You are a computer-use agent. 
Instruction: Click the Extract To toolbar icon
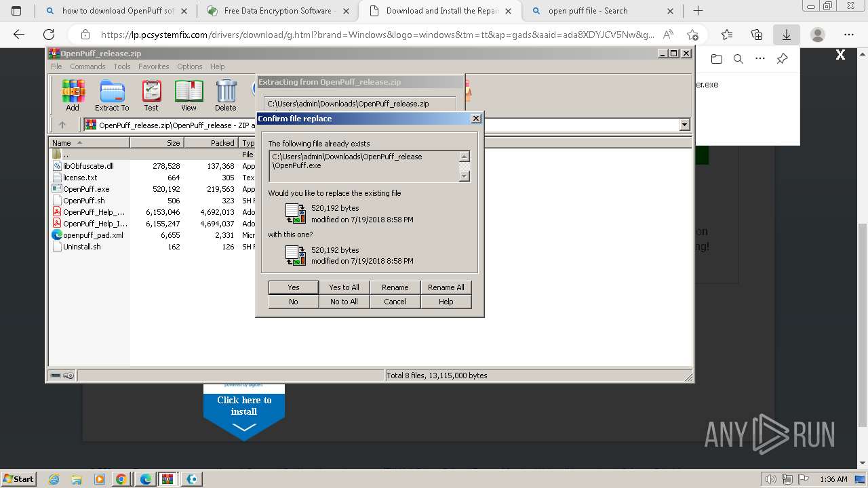(x=112, y=96)
